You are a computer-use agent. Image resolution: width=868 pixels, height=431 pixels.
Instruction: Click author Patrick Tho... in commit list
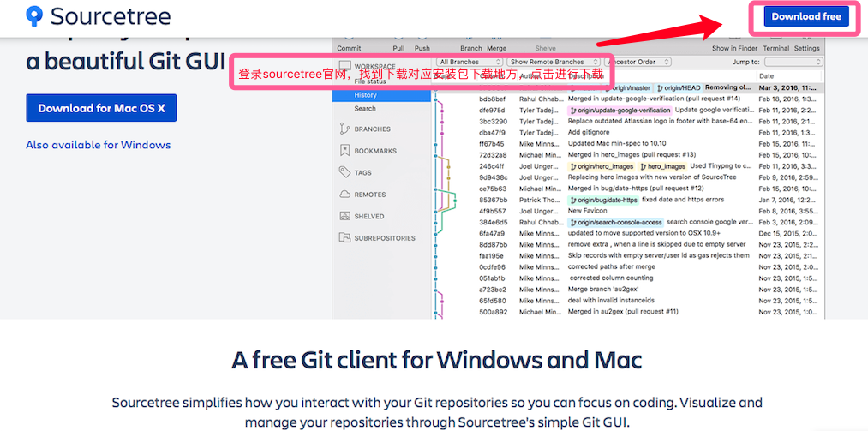click(x=542, y=200)
